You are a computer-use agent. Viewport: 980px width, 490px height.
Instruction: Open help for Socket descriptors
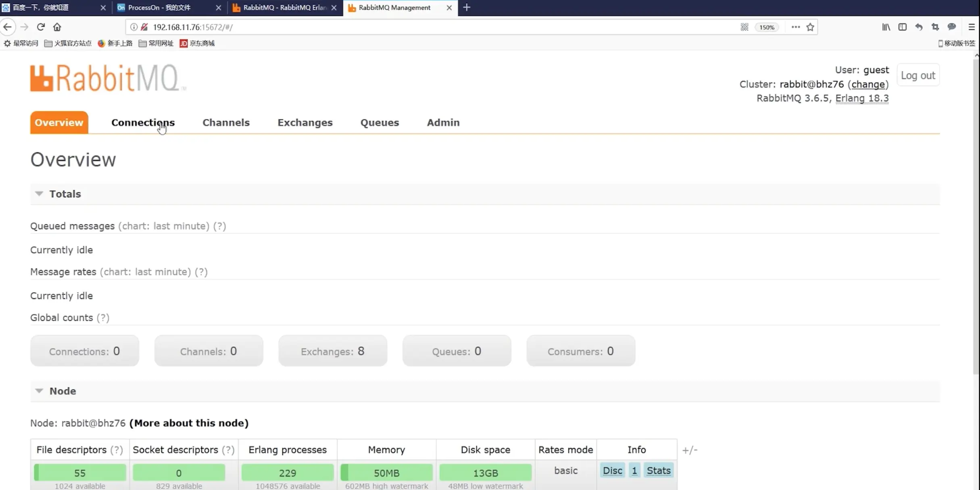228,450
